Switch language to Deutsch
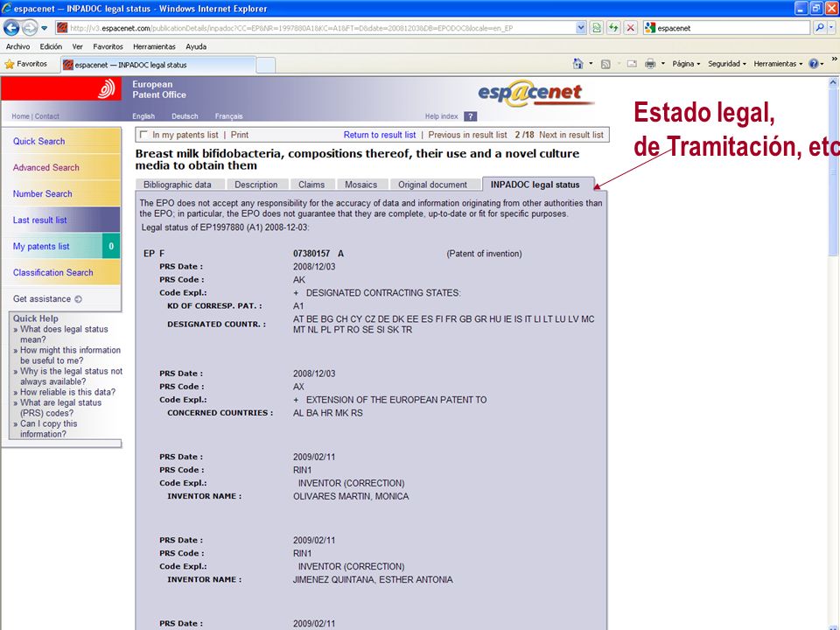 pyautogui.click(x=185, y=116)
